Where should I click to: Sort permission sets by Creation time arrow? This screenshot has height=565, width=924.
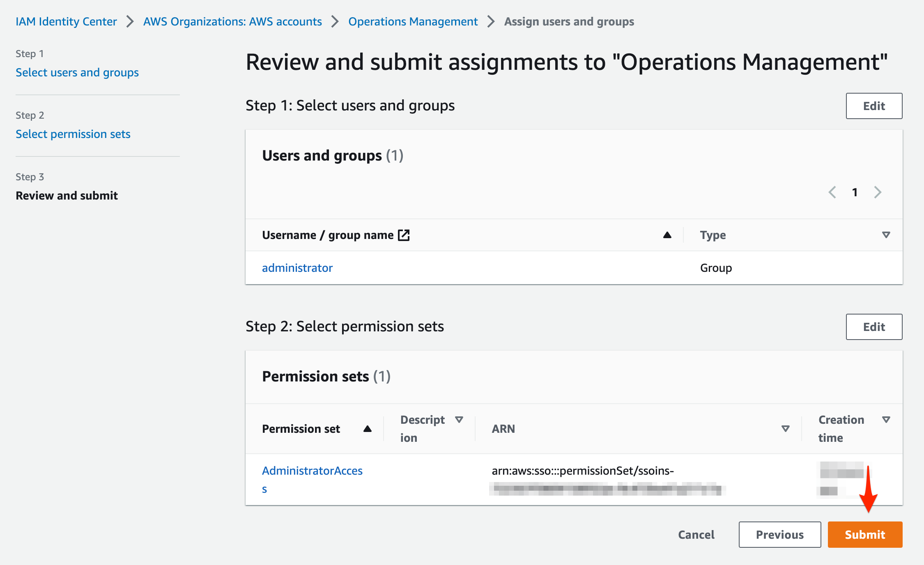tap(886, 420)
